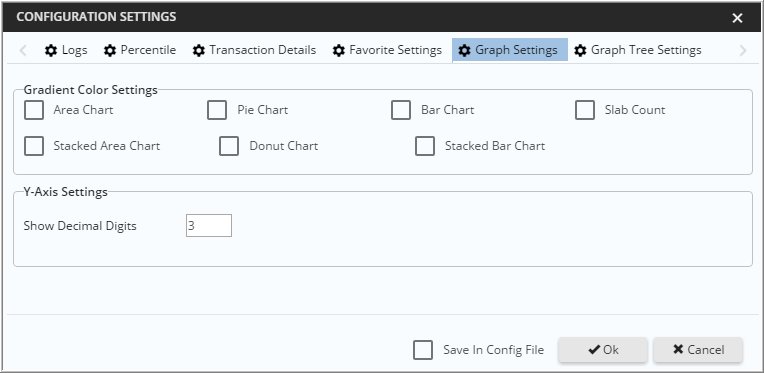Close the Configuration Settings dialog with X
Viewport: 764px width, 373px height.
click(x=737, y=18)
